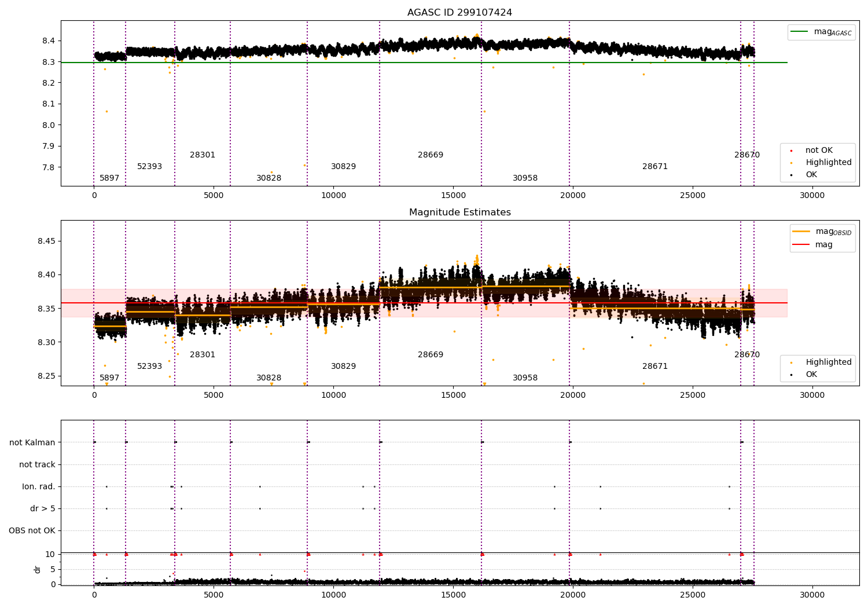This screenshot has height=608, width=868.
Task: Click obsid label 28671 in Magnitude Estimates plot
Action: pyautogui.click(x=655, y=366)
